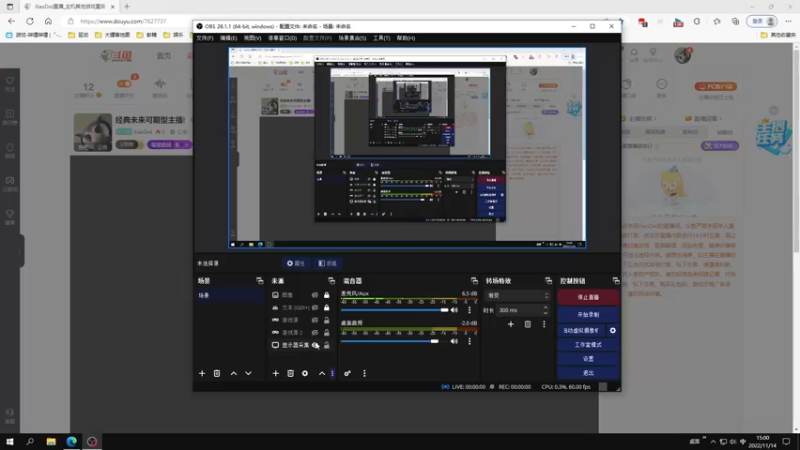The width and height of the screenshot is (800, 450).
Task: Toggle the lock on the 游戏源 source
Action: pos(327,320)
